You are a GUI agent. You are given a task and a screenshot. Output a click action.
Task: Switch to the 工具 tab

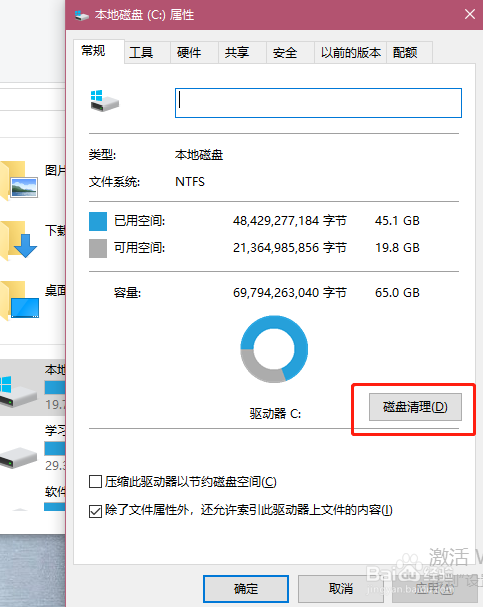(147, 53)
